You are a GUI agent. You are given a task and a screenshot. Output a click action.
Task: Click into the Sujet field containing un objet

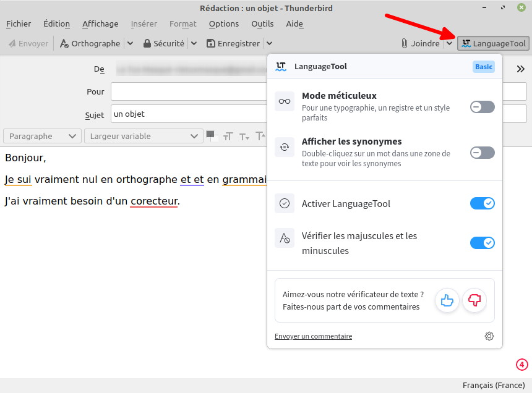318,114
